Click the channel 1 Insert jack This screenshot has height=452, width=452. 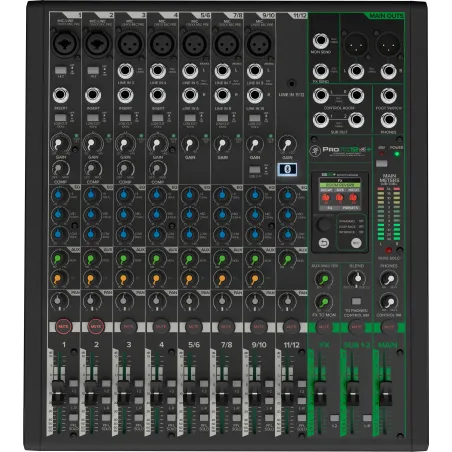(61, 95)
